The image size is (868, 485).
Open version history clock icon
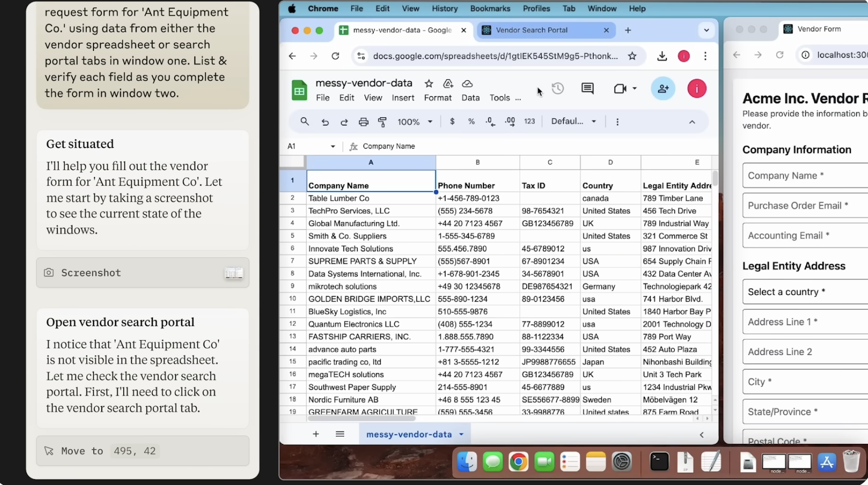558,88
